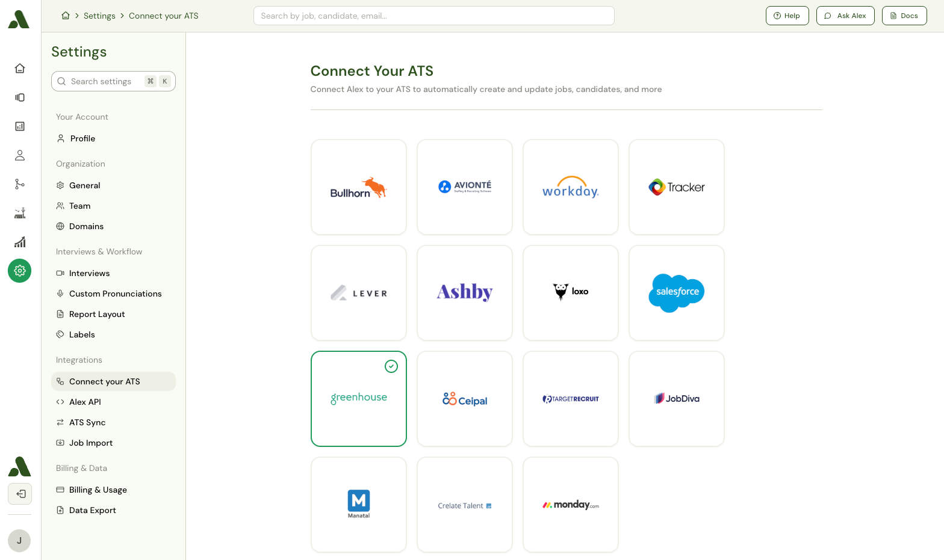Select the Bullhorn ATS card

coord(359,187)
